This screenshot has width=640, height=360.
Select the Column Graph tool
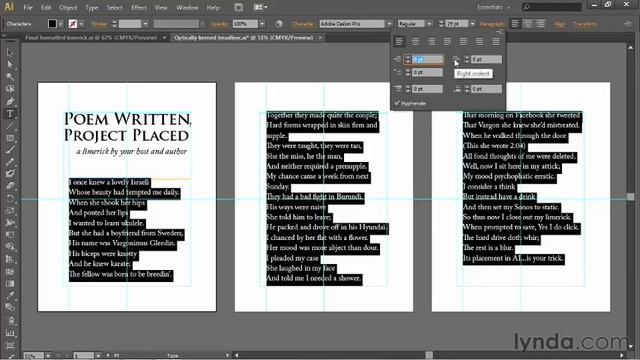(x=10, y=333)
